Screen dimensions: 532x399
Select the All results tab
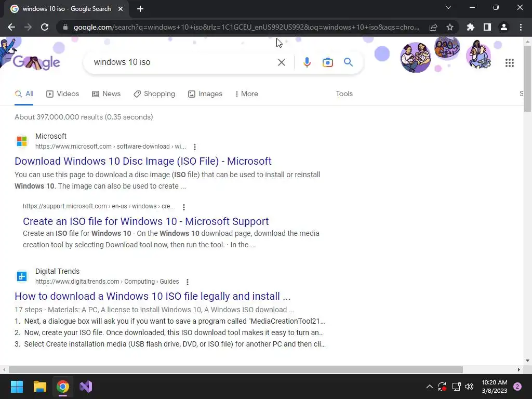(x=24, y=94)
